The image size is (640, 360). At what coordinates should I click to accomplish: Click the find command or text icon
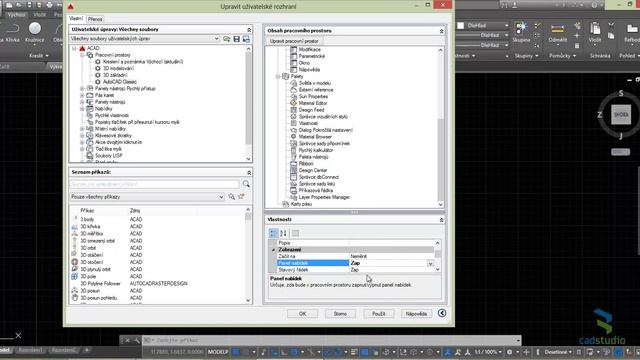pos(231,197)
